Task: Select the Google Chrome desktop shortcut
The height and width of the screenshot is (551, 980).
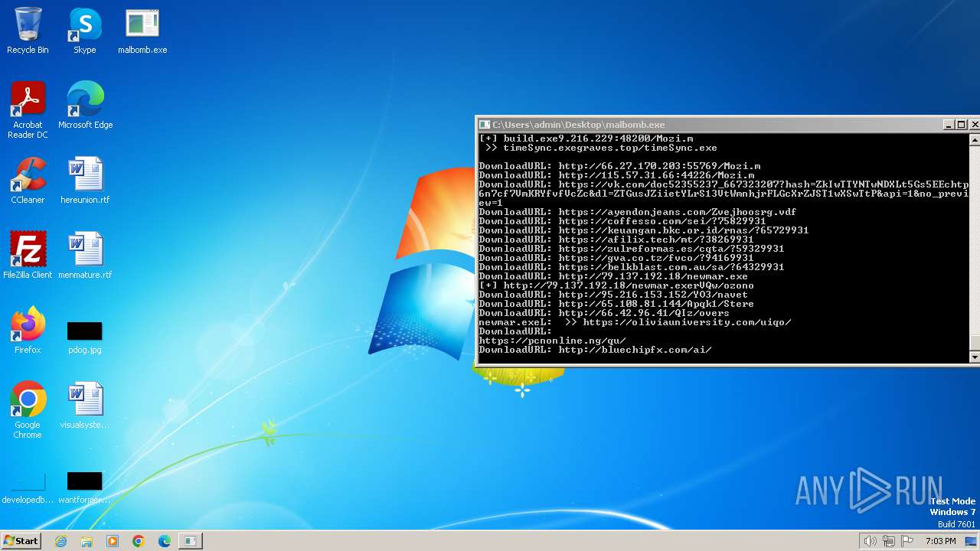Action: point(28,410)
